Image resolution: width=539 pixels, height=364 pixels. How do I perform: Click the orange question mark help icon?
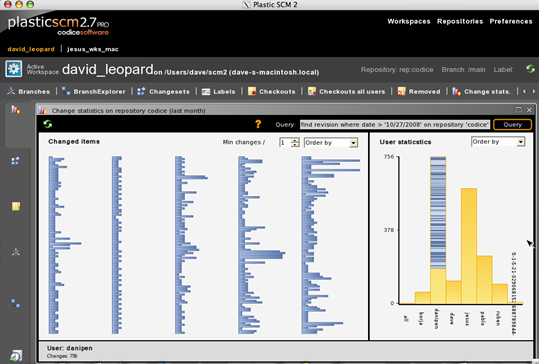(x=258, y=124)
